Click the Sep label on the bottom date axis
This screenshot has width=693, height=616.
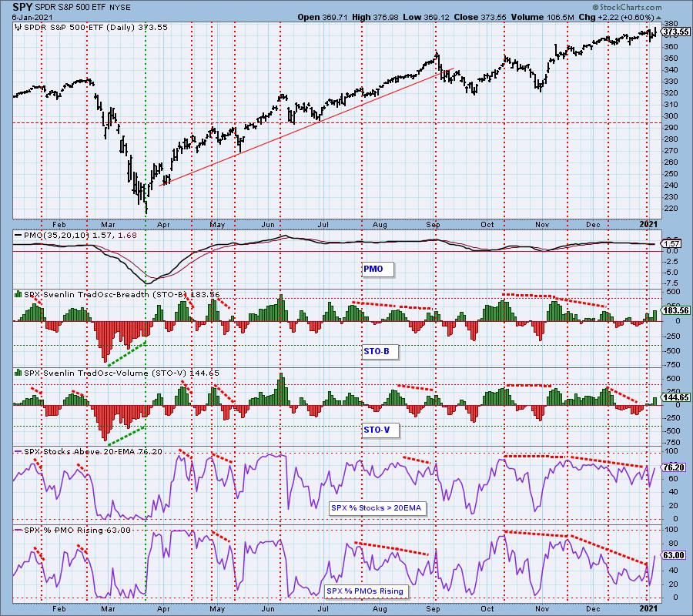click(x=433, y=608)
